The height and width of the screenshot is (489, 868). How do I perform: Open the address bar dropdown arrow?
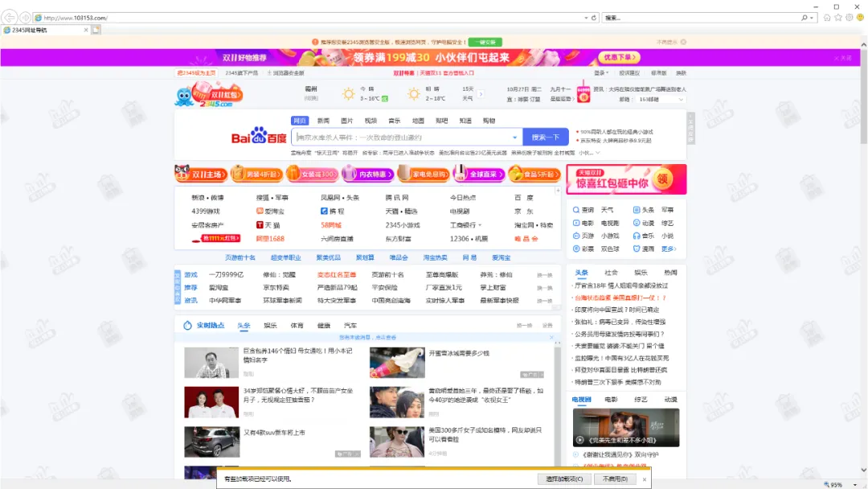point(586,18)
